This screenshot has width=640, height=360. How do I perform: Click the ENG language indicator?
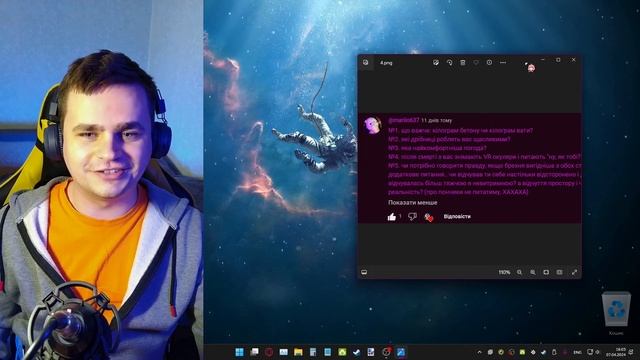(578, 352)
